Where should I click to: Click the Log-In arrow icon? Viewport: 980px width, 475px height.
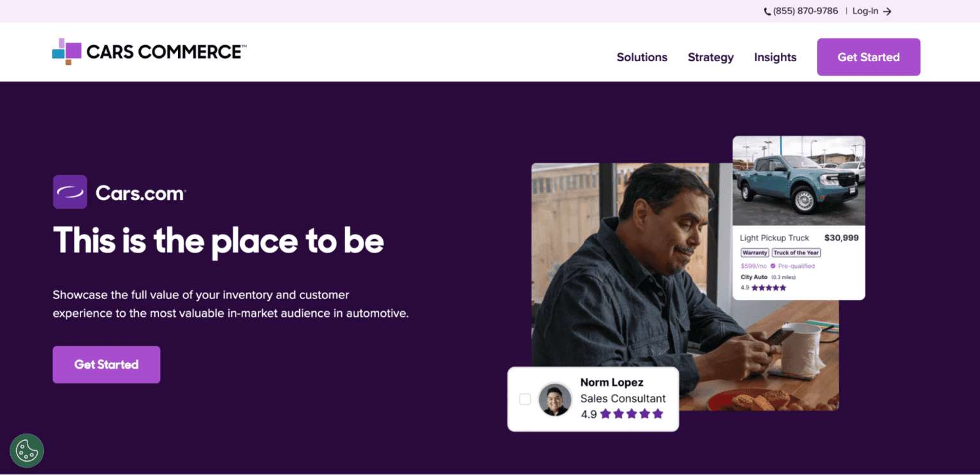(887, 11)
